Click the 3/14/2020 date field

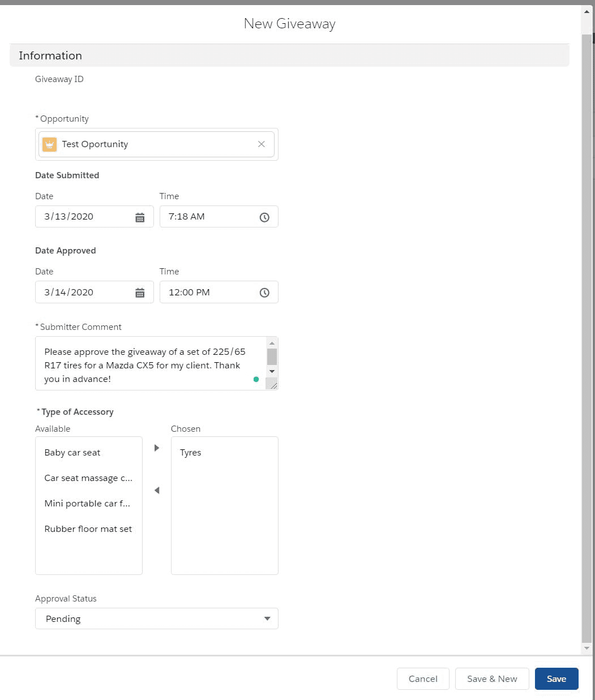(95, 292)
